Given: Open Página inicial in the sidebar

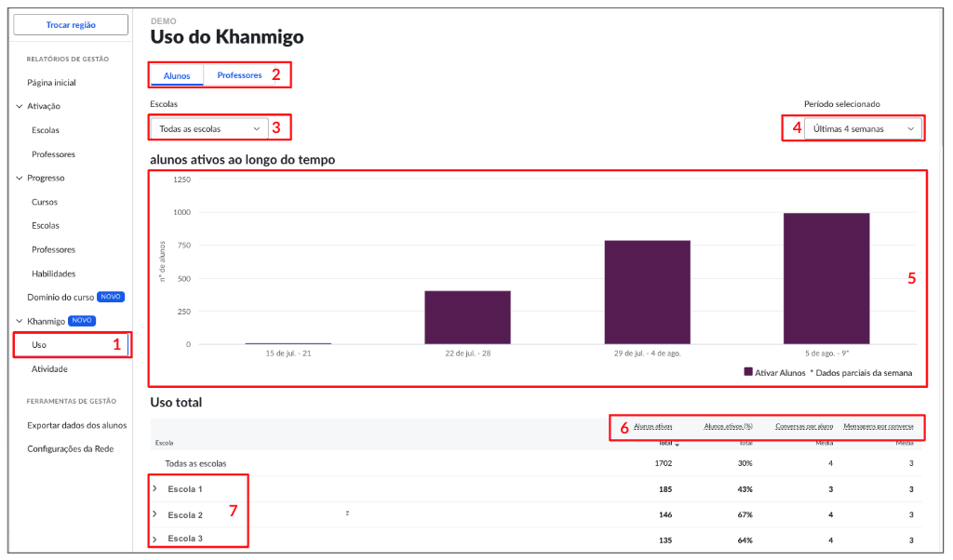Looking at the screenshot, I should click(x=52, y=83).
